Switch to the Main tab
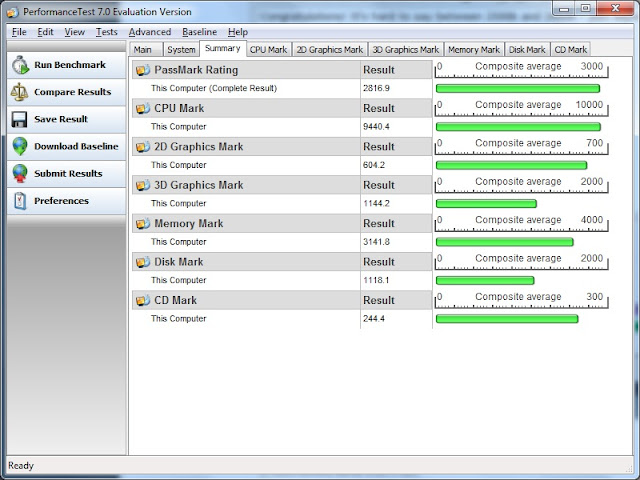640x480 pixels. [x=146, y=50]
